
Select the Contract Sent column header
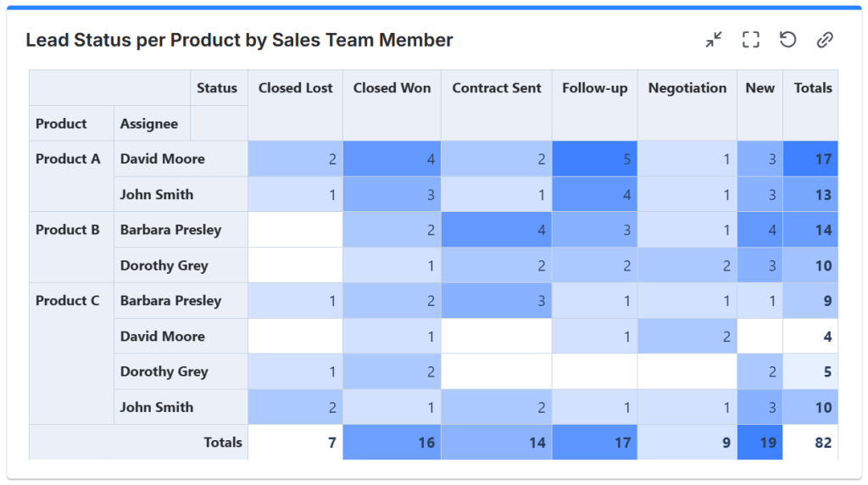[497, 88]
